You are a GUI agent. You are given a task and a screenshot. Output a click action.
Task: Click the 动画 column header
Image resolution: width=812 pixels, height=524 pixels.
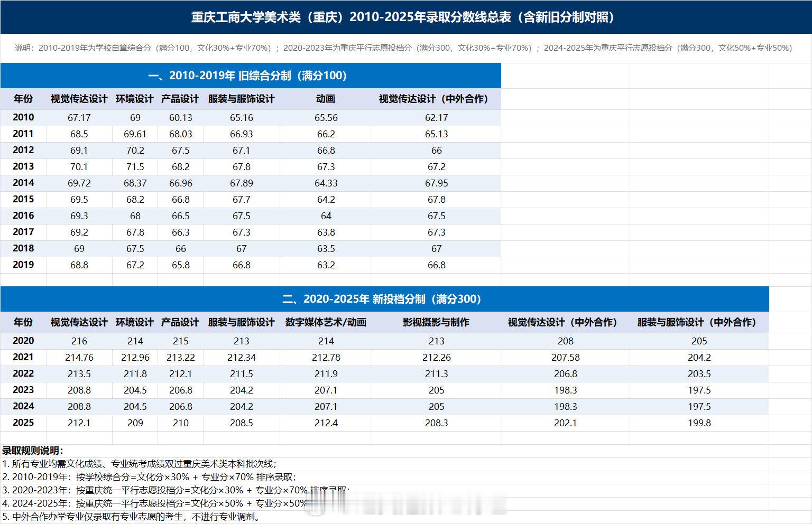326,99
